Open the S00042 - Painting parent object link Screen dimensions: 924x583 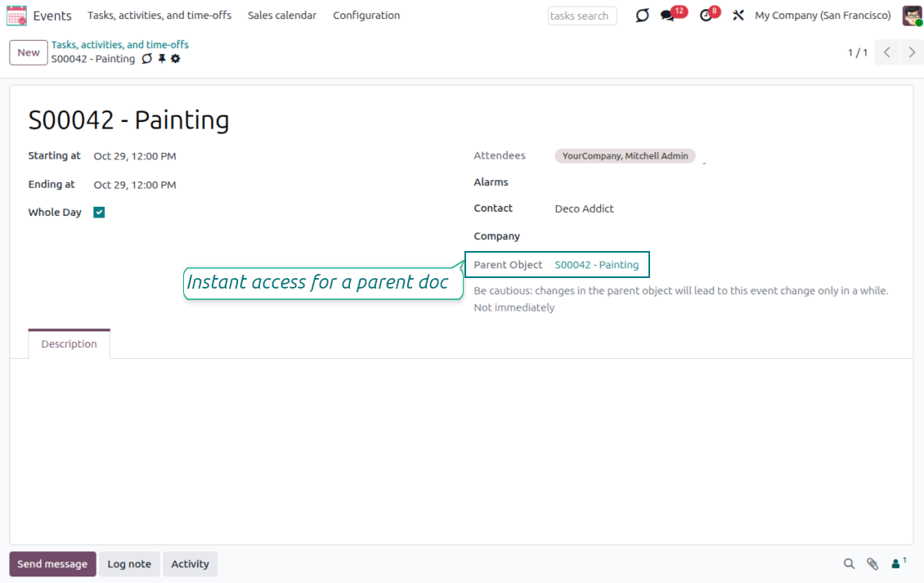pyautogui.click(x=596, y=265)
